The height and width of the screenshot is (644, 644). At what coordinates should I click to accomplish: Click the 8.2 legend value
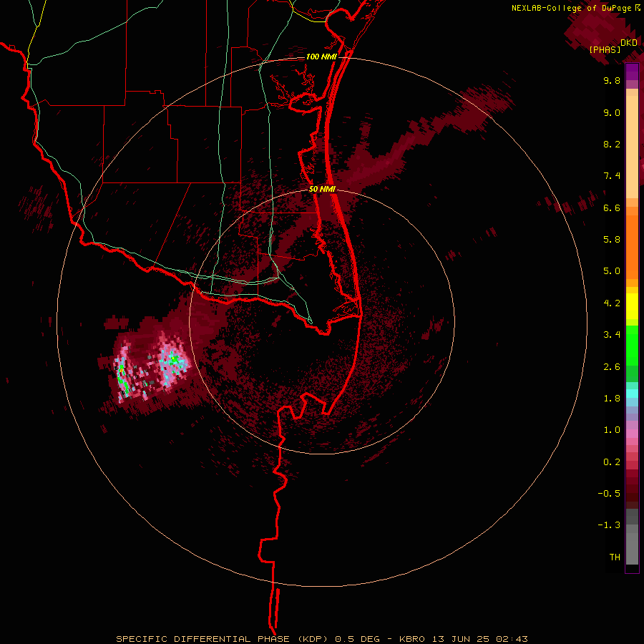(612, 144)
